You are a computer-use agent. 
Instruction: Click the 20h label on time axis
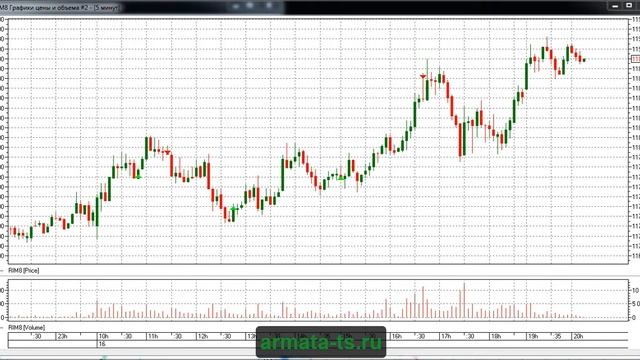pos(578,336)
